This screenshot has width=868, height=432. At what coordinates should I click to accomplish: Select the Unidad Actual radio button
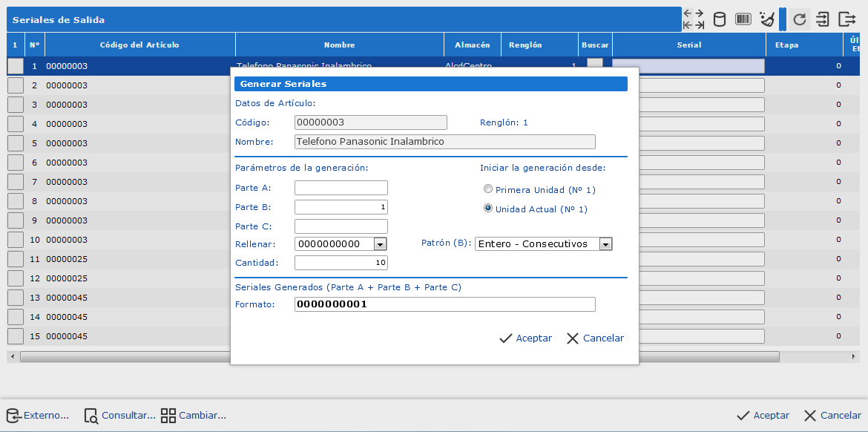488,209
